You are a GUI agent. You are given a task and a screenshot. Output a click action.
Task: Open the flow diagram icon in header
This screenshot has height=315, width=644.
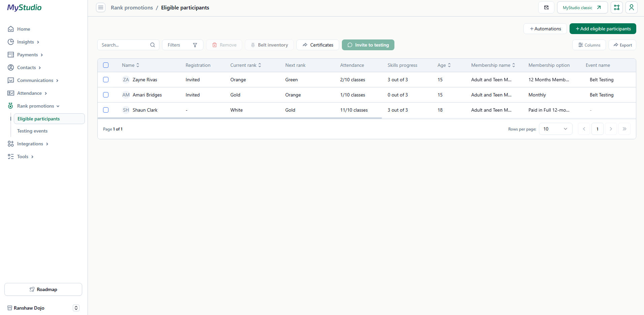click(617, 7)
